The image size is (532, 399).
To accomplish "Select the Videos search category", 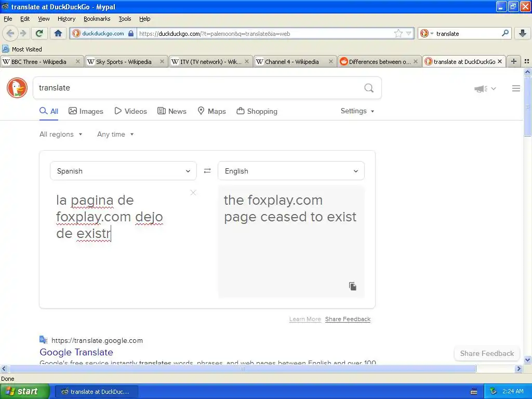I will 130,111.
